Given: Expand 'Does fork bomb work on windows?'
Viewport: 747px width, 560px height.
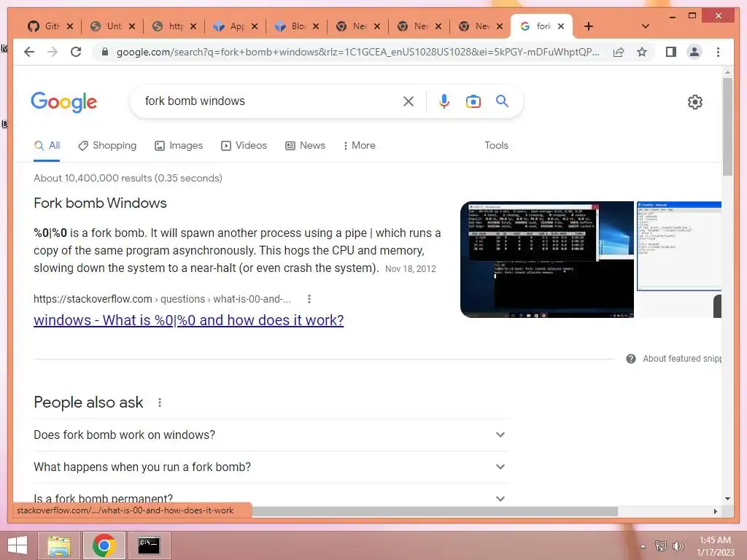Looking at the screenshot, I should (x=271, y=435).
